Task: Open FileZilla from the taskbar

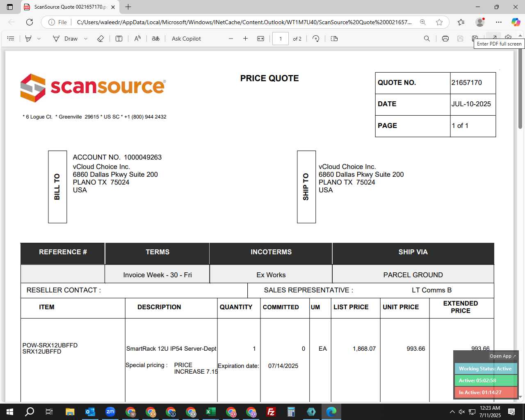Action: (271, 412)
